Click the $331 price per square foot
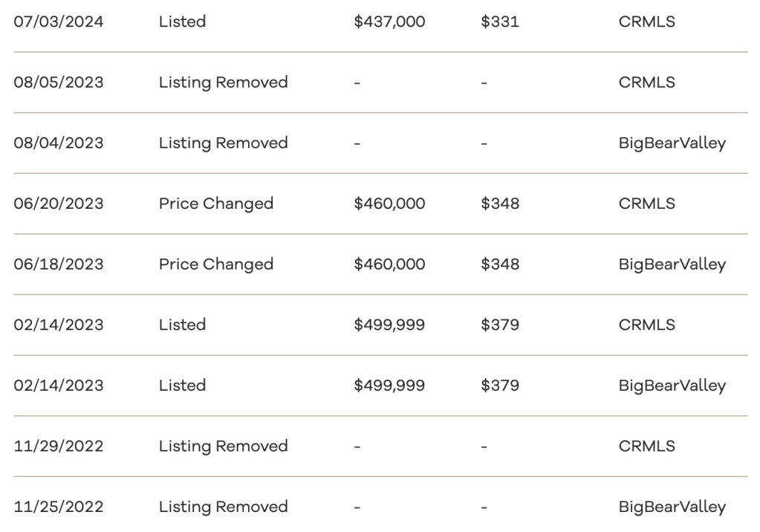Screen dimensions: 760x532 click(500, 22)
